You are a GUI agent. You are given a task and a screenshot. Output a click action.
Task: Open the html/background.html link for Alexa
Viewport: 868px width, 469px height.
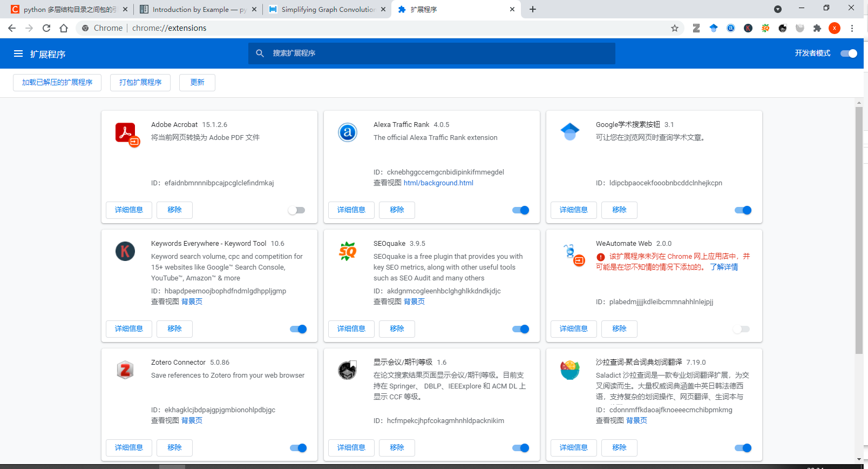tap(438, 183)
